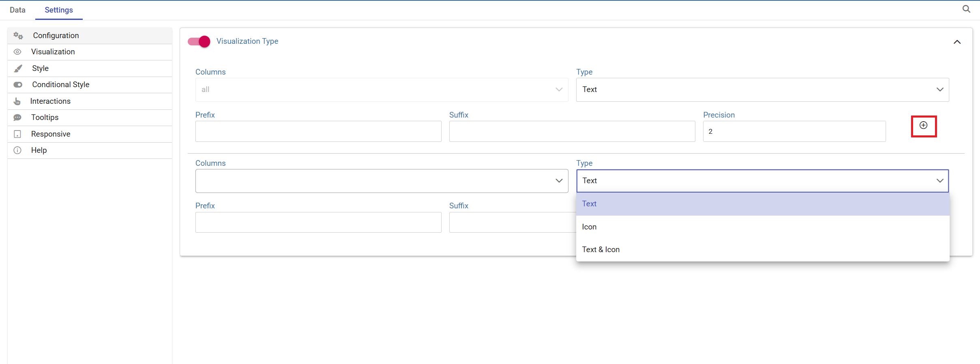Switch to the Data tab
Image resolution: width=980 pixels, height=364 pixels.
pos(17,10)
